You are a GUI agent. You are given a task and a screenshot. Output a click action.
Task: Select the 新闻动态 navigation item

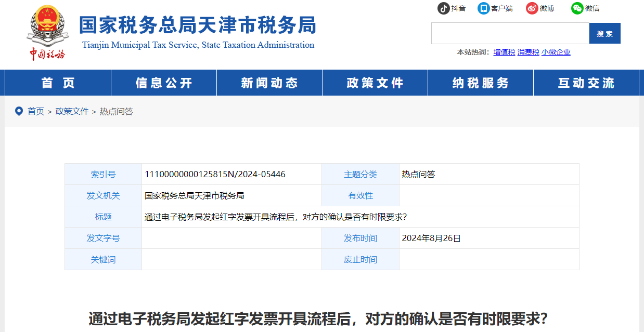click(269, 83)
